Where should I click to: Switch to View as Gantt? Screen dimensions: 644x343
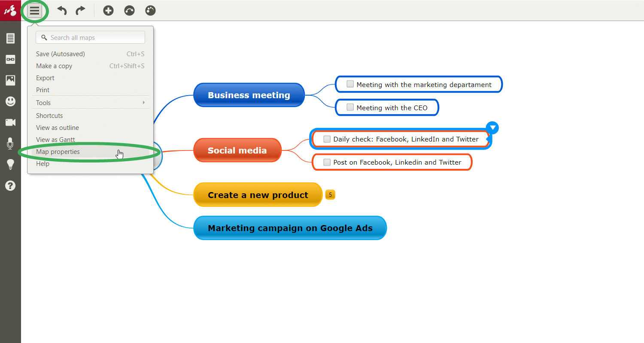pos(90,140)
